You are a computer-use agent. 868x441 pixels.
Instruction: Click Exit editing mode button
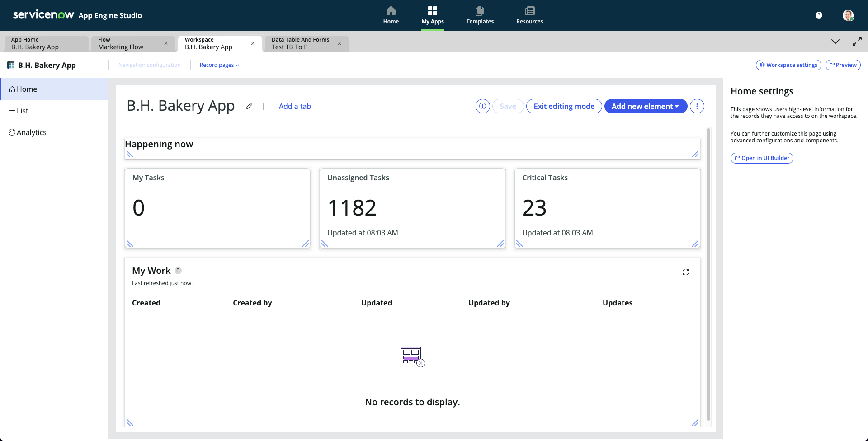564,106
